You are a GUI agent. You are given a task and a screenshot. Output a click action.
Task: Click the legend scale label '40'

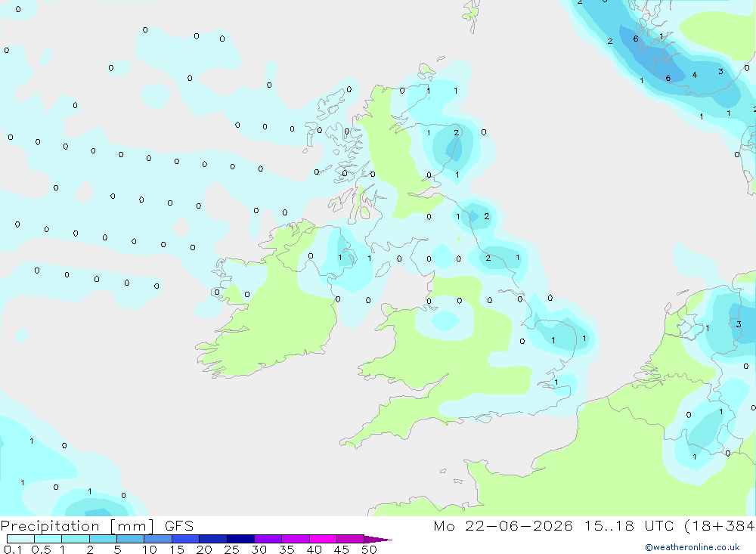pos(314,549)
